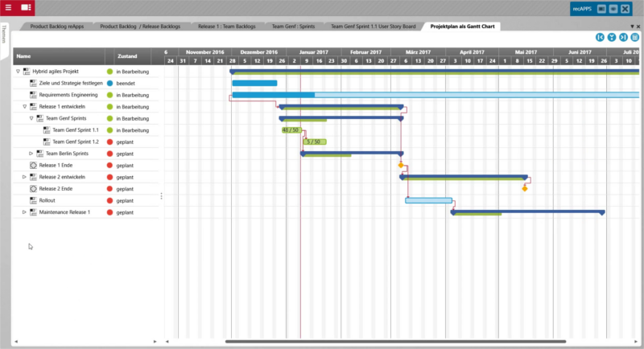Image resolution: width=644 pixels, height=349 pixels.
Task: Open the vertical Themen side tab
Action: tap(4, 35)
